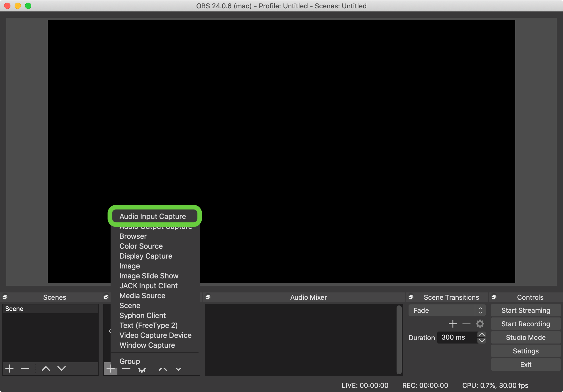This screenshot has width=563, height=392.
Task: Choose Audio Input Capture from menu
Action: (x=153, y=216)
